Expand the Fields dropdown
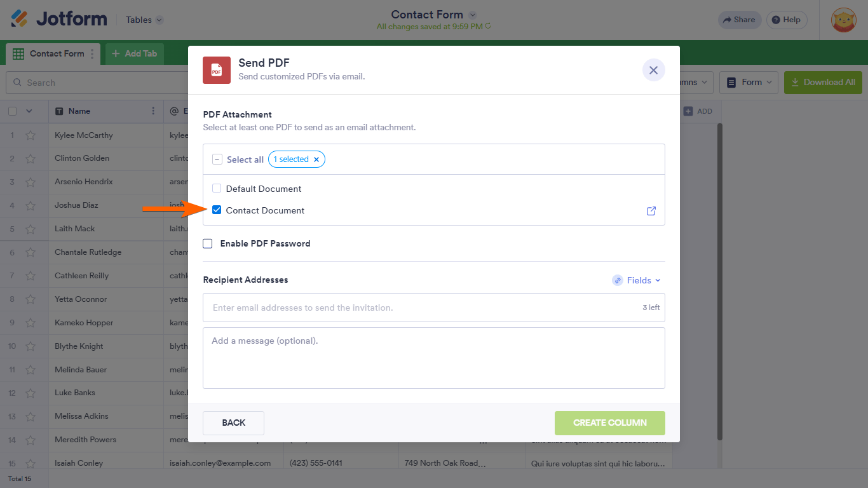 (x=637, y=280)
